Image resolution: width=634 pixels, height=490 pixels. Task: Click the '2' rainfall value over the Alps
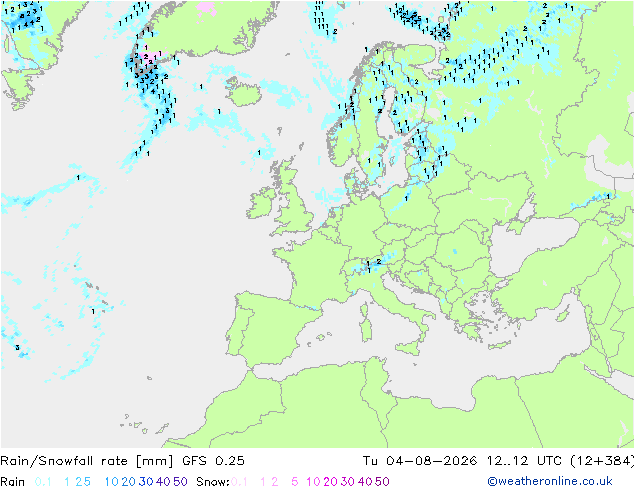[379, 262]
